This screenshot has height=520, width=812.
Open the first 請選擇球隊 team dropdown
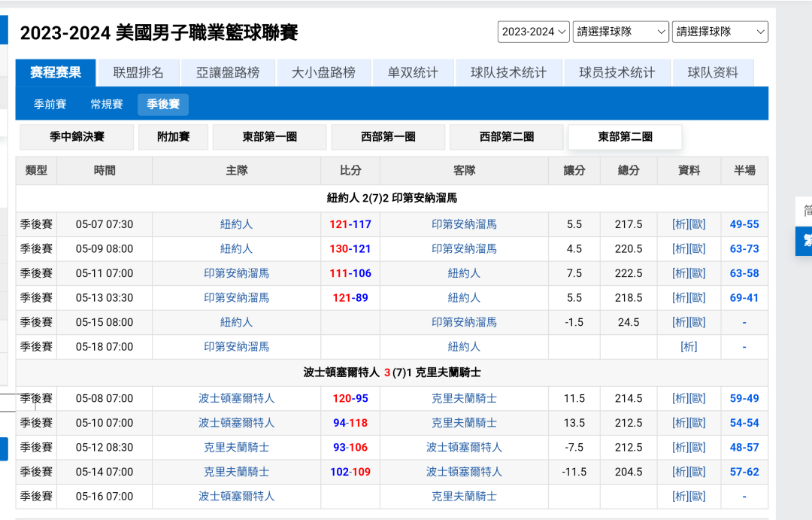(x=621, y=32)
